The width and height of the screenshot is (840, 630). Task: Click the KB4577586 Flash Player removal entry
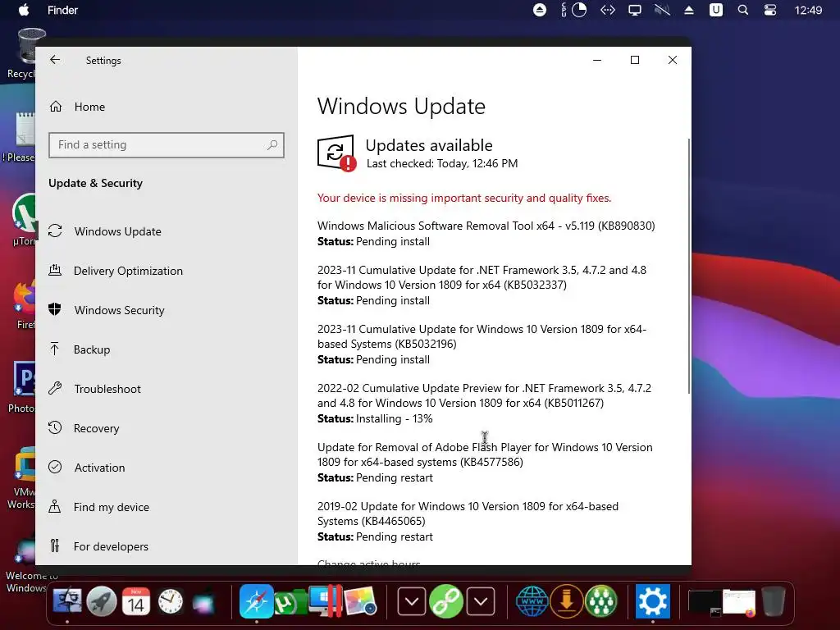click(485, 463)
